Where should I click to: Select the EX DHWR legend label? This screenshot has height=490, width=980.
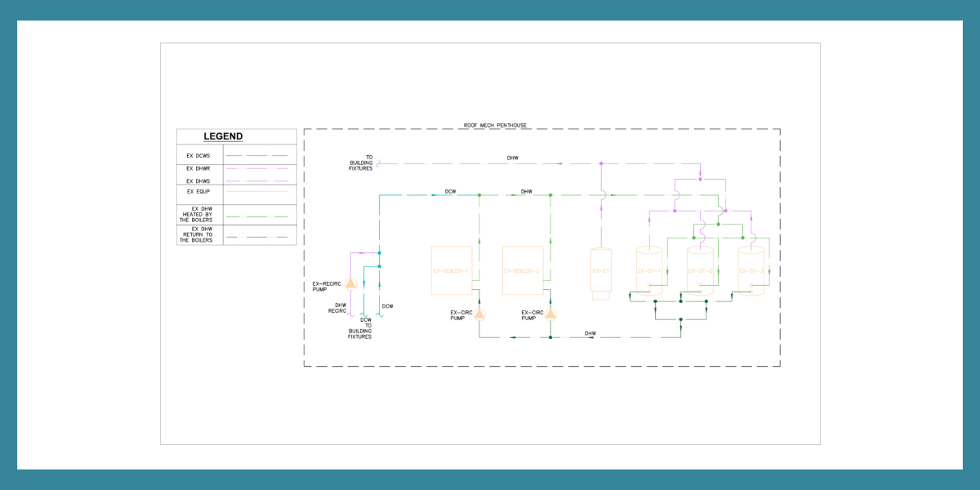pos(199,168)
